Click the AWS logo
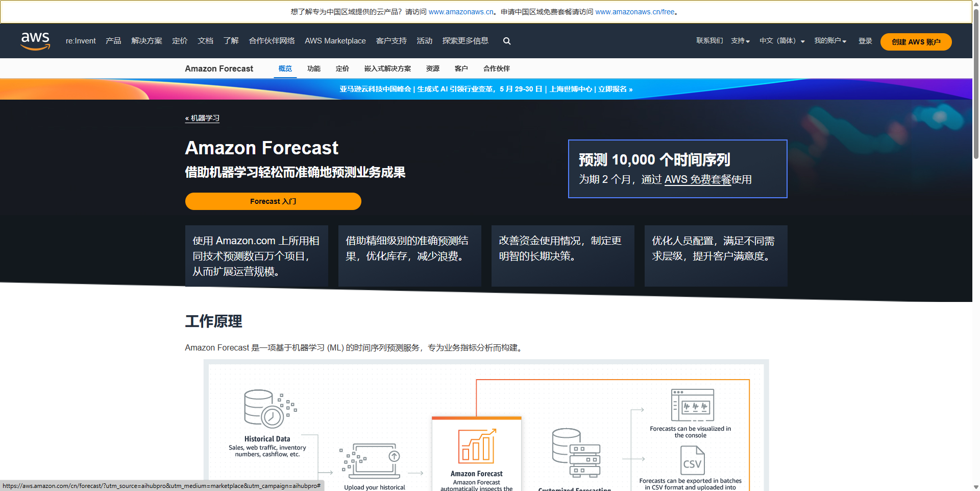This screenshot has width=980, height=491. (35, 41)
